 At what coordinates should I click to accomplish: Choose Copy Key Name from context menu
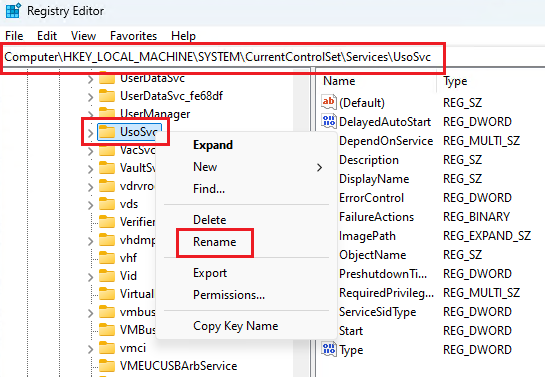[x=236, y=326]
